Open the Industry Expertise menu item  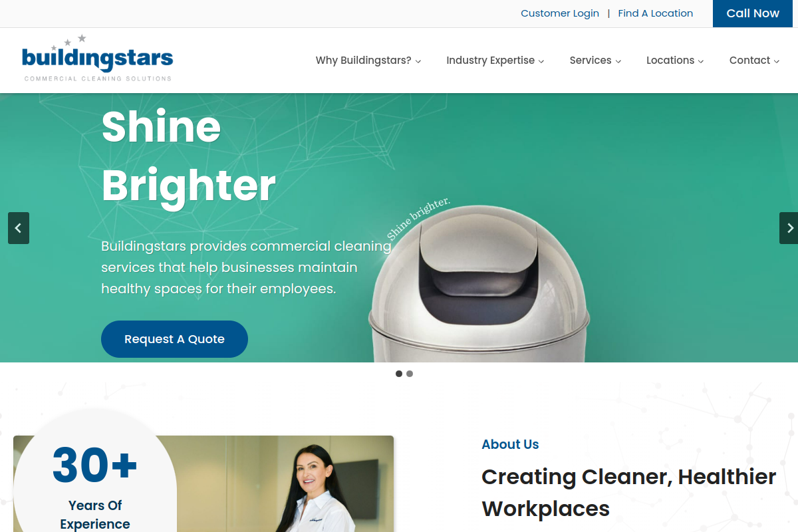495,61
